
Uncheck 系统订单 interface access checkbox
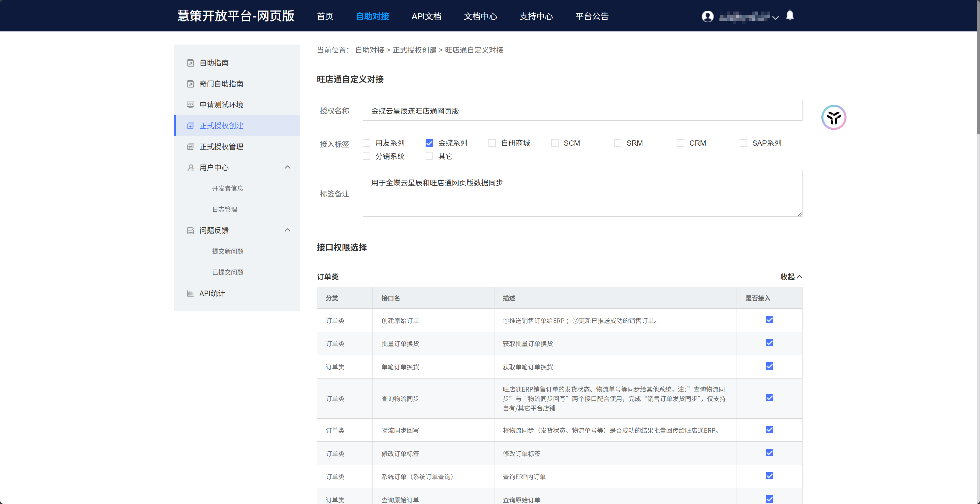coord(769,476)
